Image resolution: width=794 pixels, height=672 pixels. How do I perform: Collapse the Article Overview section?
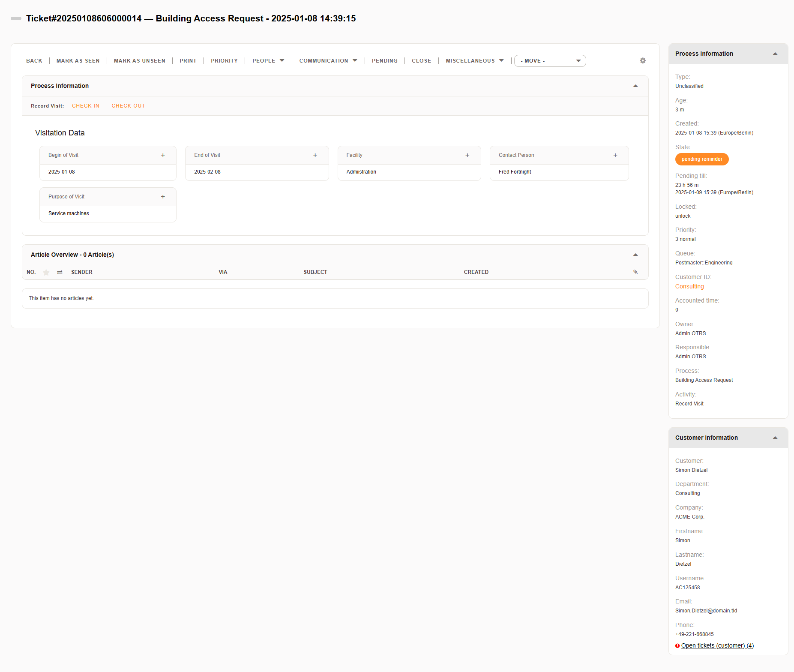click(x=635, y=255)
